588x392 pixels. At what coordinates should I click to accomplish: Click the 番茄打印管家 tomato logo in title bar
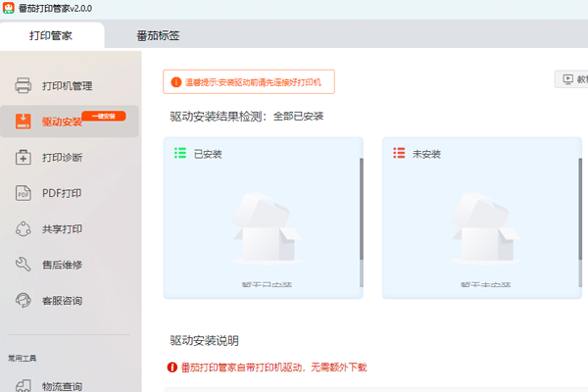11,9
